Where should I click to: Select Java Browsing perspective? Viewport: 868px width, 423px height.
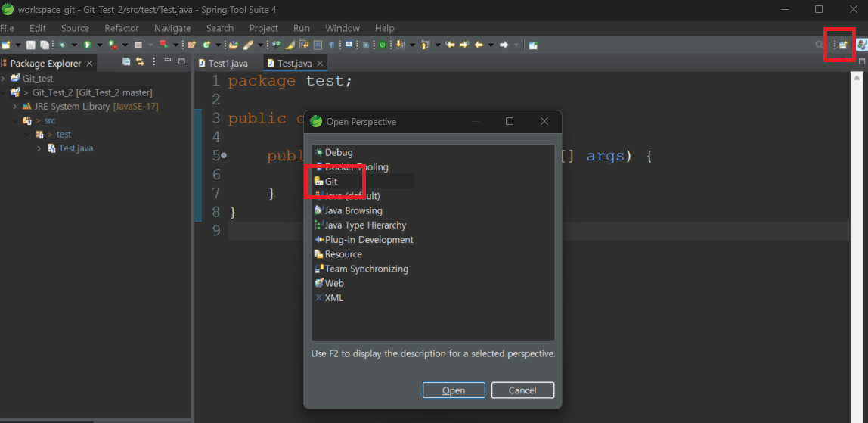[x=349, y=210]
